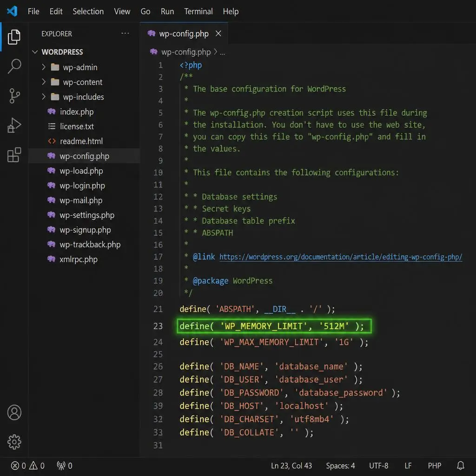The height and width of the screenshot is (476, 476).
Task: Open the Manage gear icon
Action: [14, 442]
